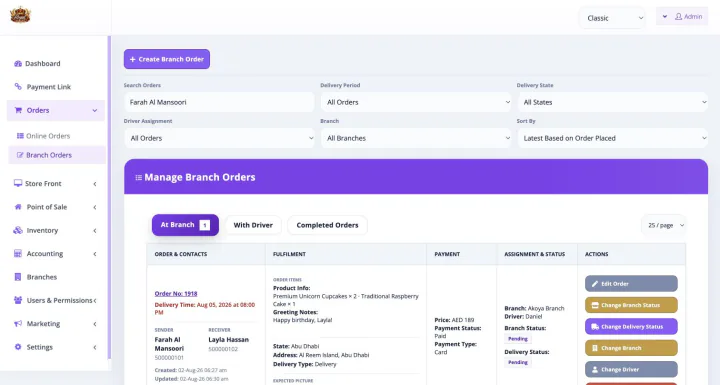Open the Branch filter dropdown
Viewport: 720px width, 385px height.
(416, 138)
